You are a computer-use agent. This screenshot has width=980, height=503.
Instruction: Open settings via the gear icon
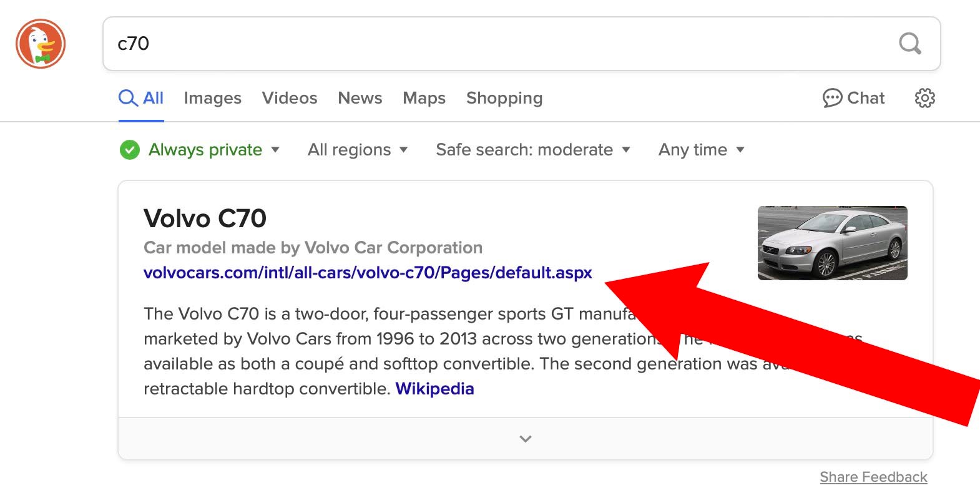point(924,98)
